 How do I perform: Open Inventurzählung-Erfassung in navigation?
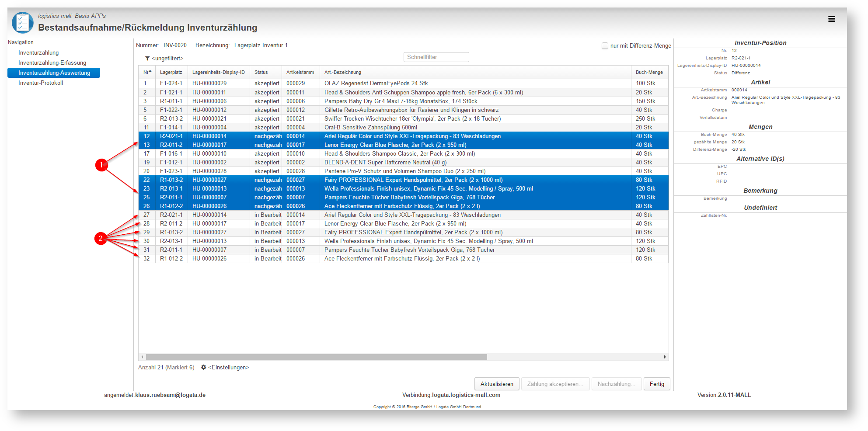point(52,63)
